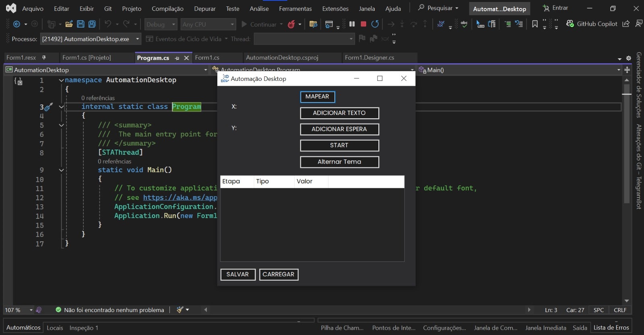
Task: Switch to the Form1.Designer.cs tab
Action: pos(369,58)
